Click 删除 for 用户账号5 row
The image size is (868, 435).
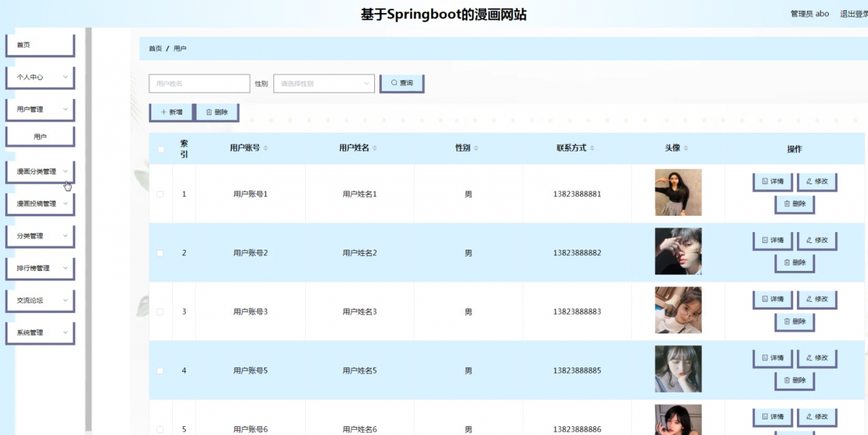tap(795, 381)
